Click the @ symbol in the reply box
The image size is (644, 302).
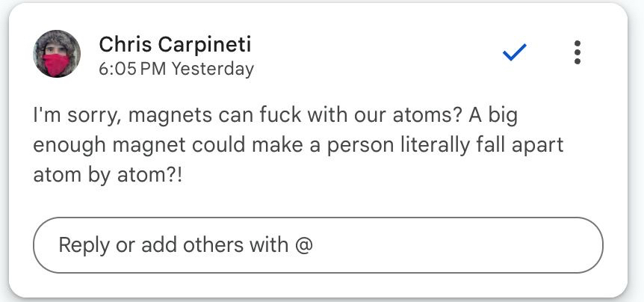304,245
